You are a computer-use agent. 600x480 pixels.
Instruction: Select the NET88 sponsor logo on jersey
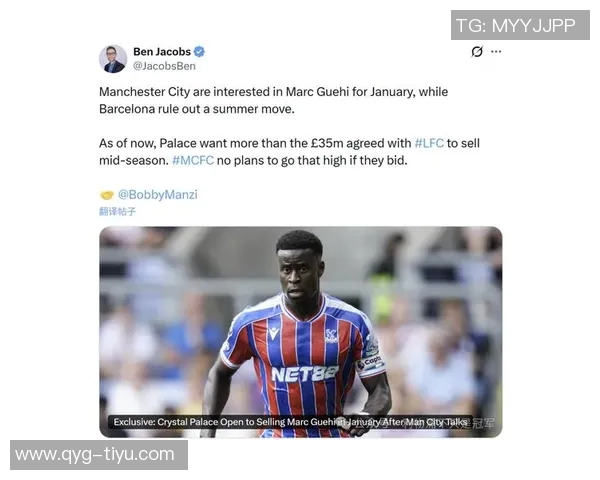pos(305,374)
